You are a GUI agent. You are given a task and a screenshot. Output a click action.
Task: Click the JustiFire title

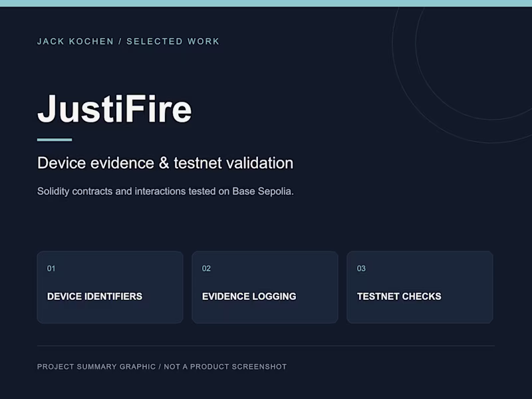[114, 108]
